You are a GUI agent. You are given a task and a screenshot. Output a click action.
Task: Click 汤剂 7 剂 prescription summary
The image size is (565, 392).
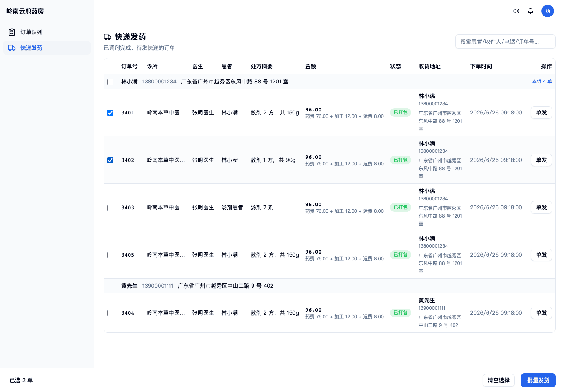tap(262, 207)
